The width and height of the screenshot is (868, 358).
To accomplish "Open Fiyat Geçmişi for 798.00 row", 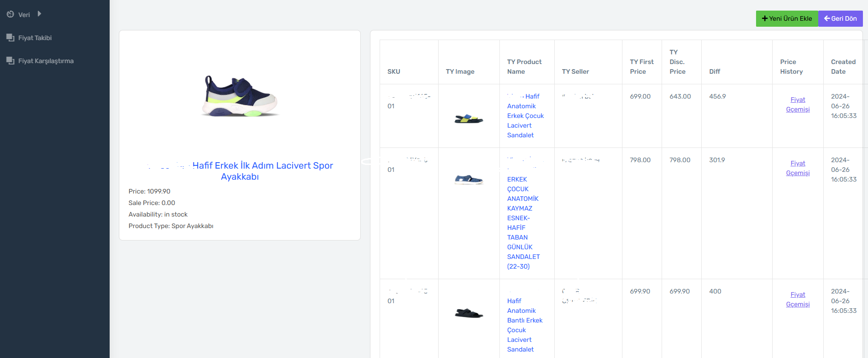I will (x=798, y=168).
